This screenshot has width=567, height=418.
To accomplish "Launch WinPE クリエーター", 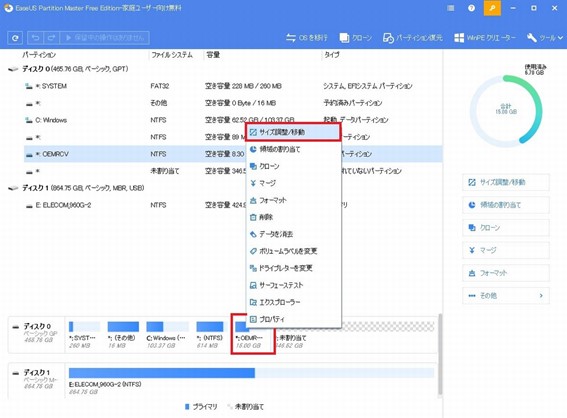I will pos(485,38).
